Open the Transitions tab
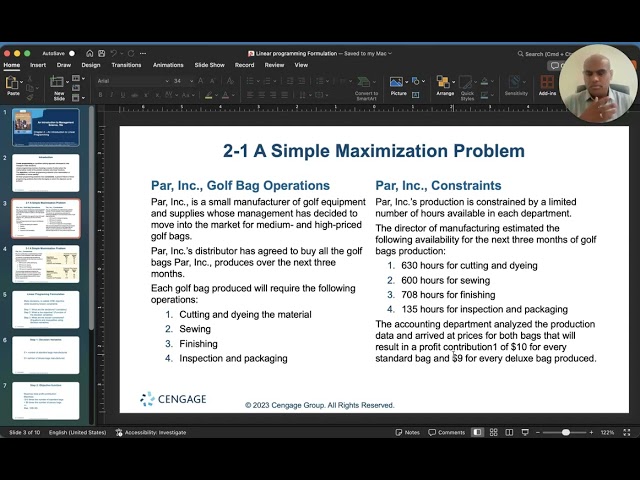 tap(126, 65)
